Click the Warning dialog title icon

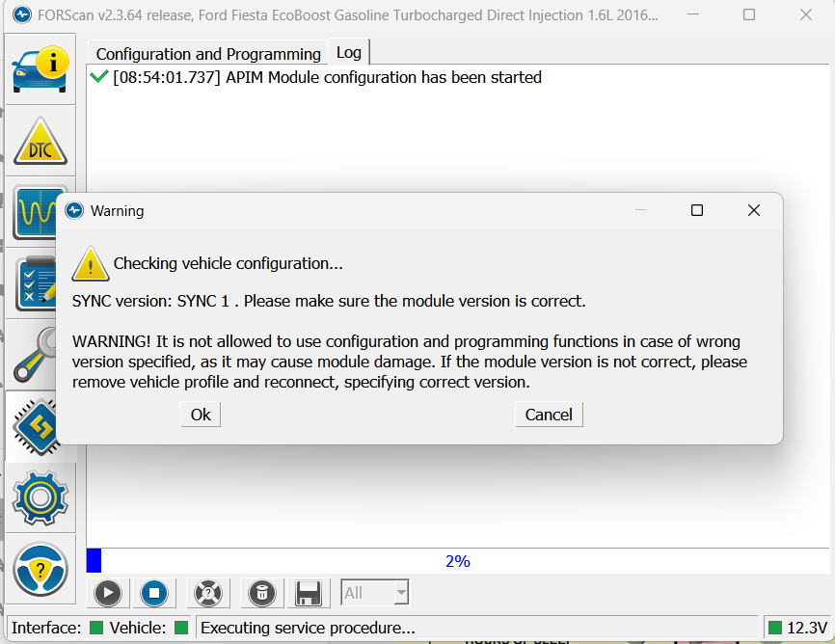[74, 210]
